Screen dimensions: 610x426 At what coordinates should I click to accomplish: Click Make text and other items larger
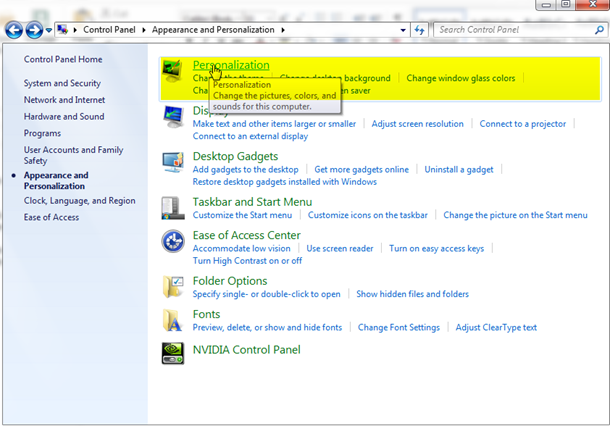[x=274, y=124]
